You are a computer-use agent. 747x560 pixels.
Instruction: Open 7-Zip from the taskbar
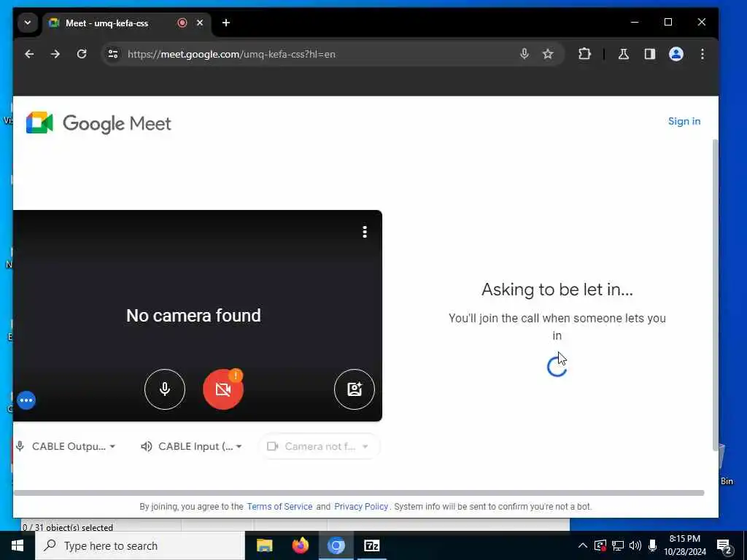pyautogui.click(x=371, y=545)
